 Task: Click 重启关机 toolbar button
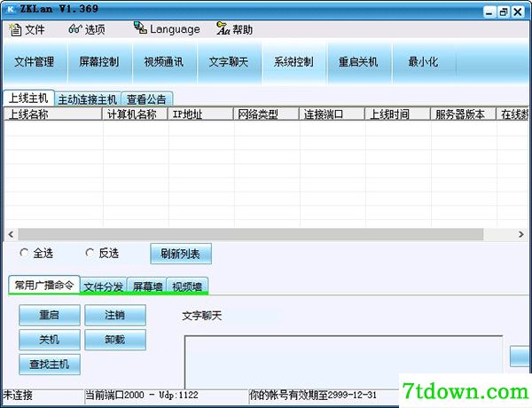click(x=358, y=62)
